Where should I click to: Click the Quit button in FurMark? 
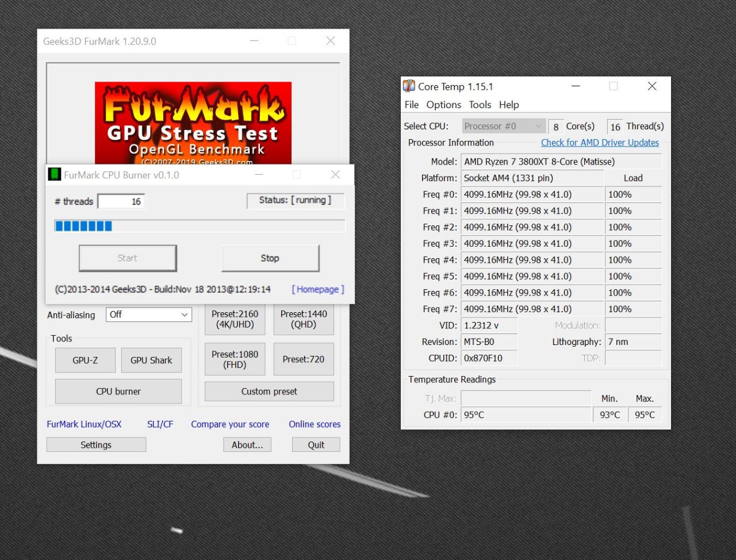click(x=316, y=445)
